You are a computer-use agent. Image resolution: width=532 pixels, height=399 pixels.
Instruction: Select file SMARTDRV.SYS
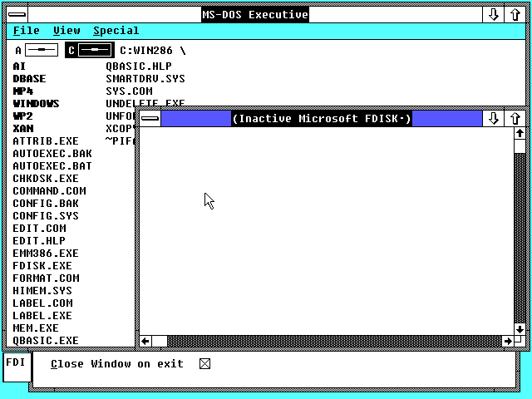coord(145,79)
